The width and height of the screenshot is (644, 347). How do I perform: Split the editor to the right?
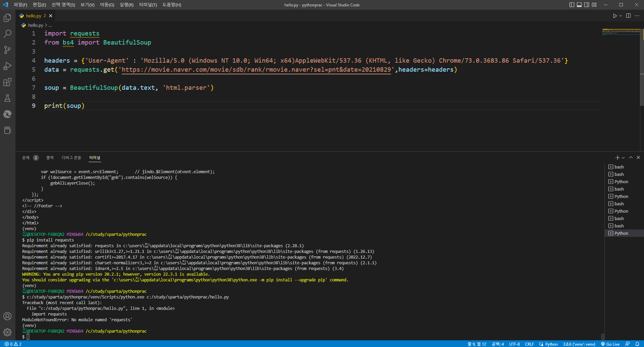[x=628, y=16]
